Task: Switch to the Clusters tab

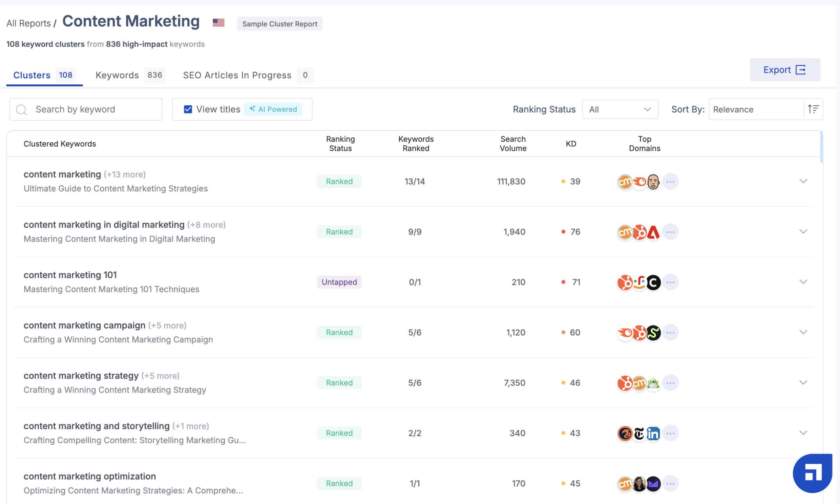Action: 44,75
